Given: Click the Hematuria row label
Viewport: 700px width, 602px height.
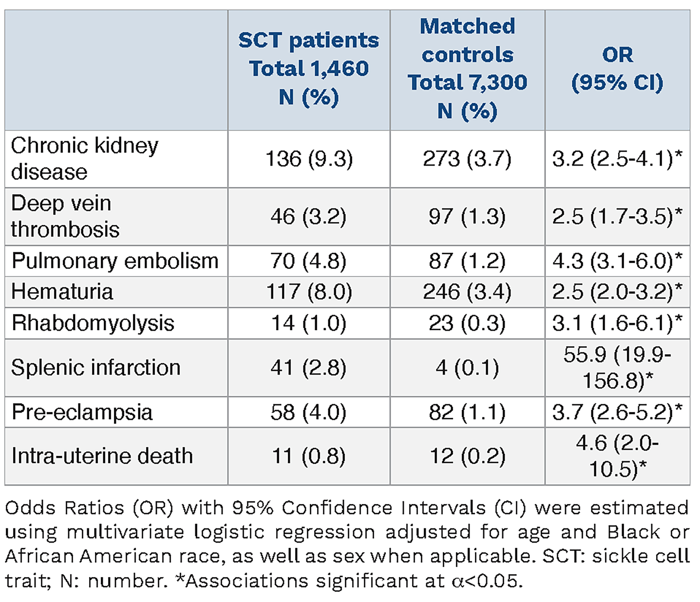Looking at the screenshot, I should (x=62, y=292).
